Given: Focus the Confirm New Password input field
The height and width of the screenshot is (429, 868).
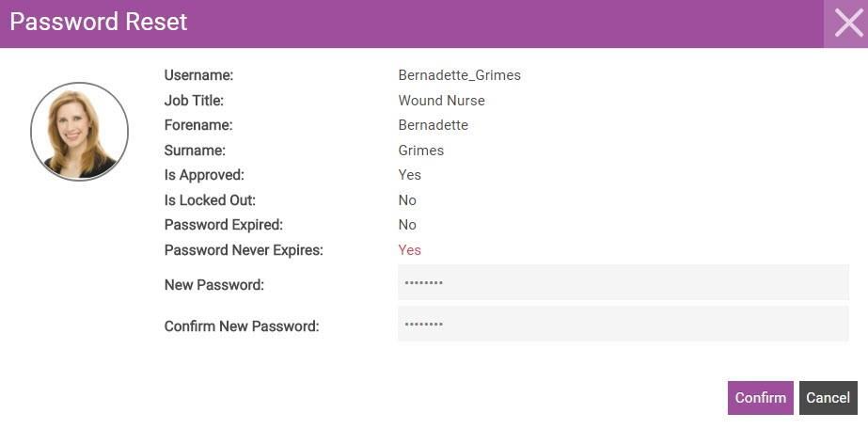Looking at the screenshot, I should pyautogui.click(x=623, y=324).
